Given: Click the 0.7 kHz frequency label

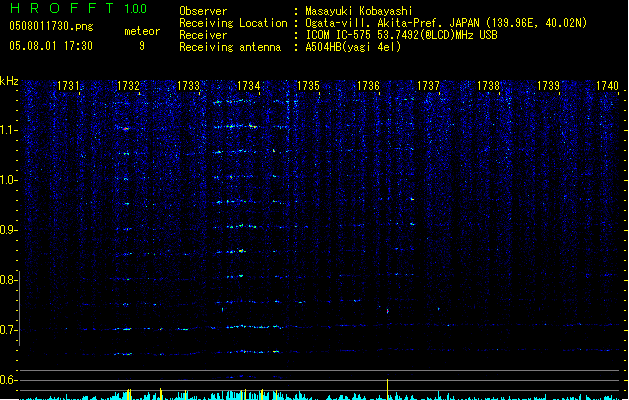Looking at the screenshot, I should [x=8, y=330].
